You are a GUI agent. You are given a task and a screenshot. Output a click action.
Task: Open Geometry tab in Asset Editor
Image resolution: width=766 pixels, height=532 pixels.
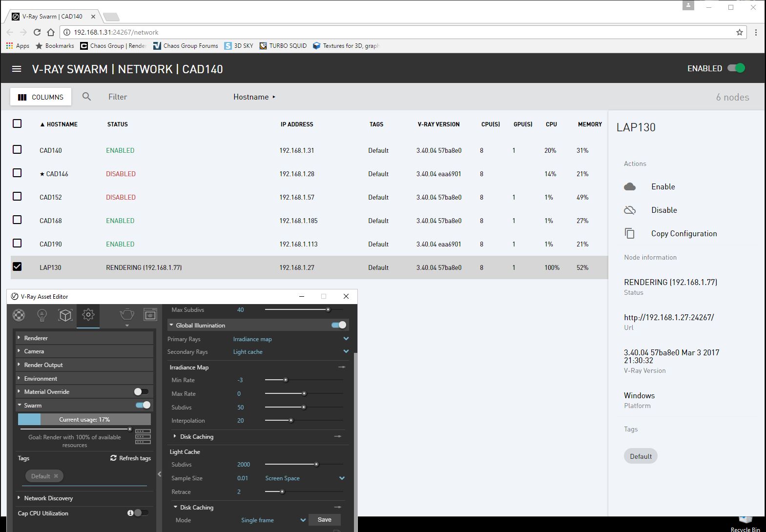pos(65,315)
